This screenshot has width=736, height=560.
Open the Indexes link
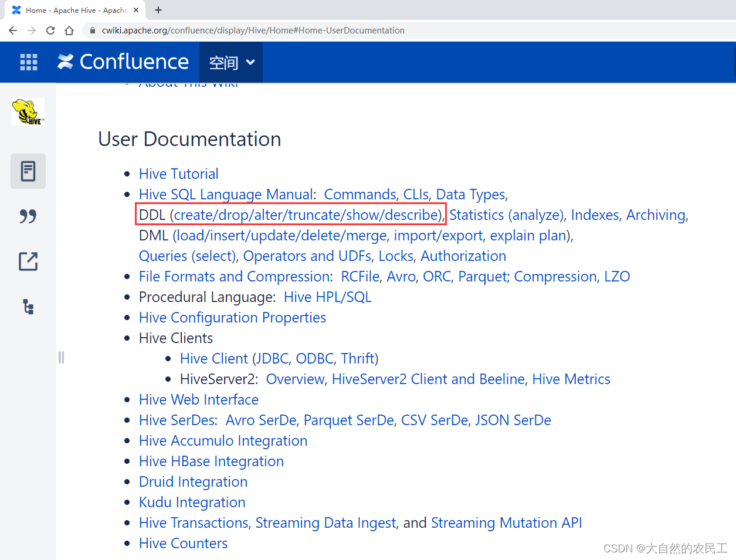point(595,215)
